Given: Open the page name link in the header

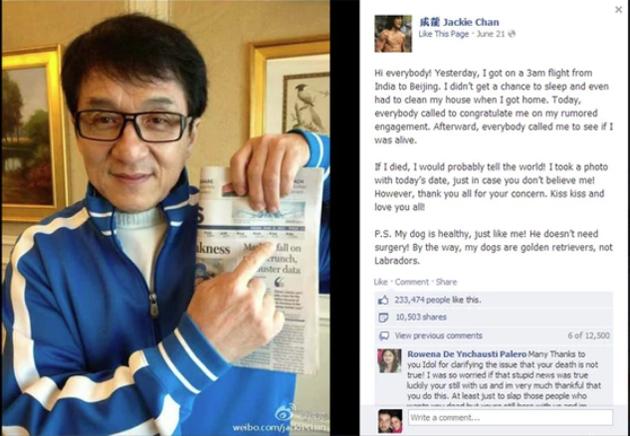Looking at the screenshot, I should pos(459,22).
